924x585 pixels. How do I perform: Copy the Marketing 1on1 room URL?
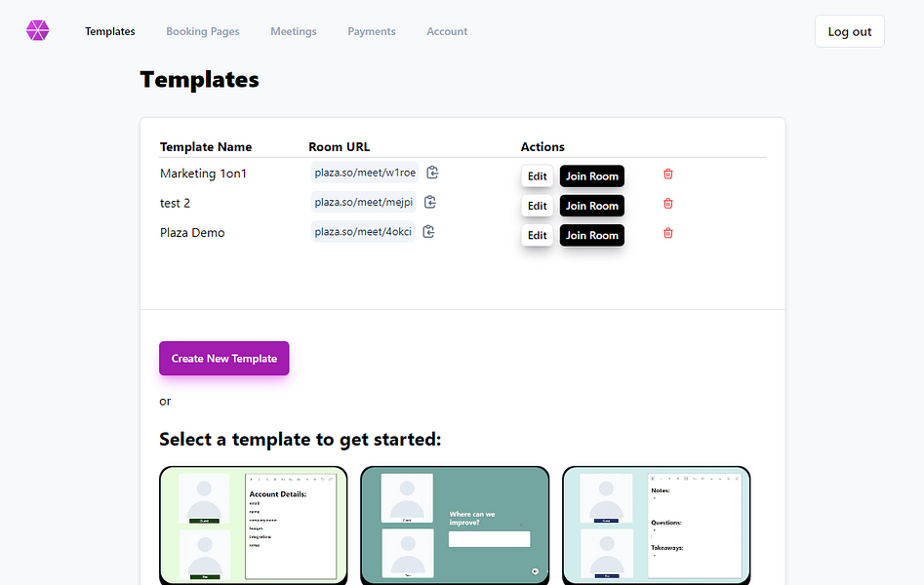(x=432, y=172)
